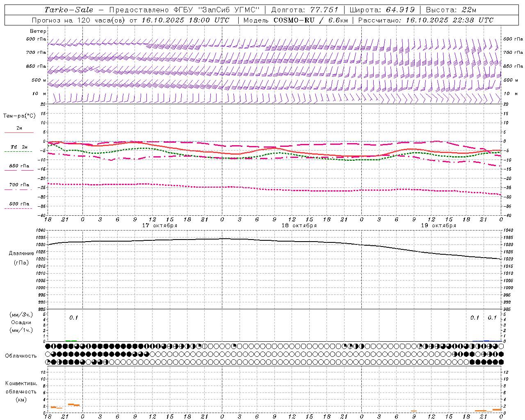The image size is (525, 420).
Task: Click the '17 октября' date label
Action: point(160,226)
